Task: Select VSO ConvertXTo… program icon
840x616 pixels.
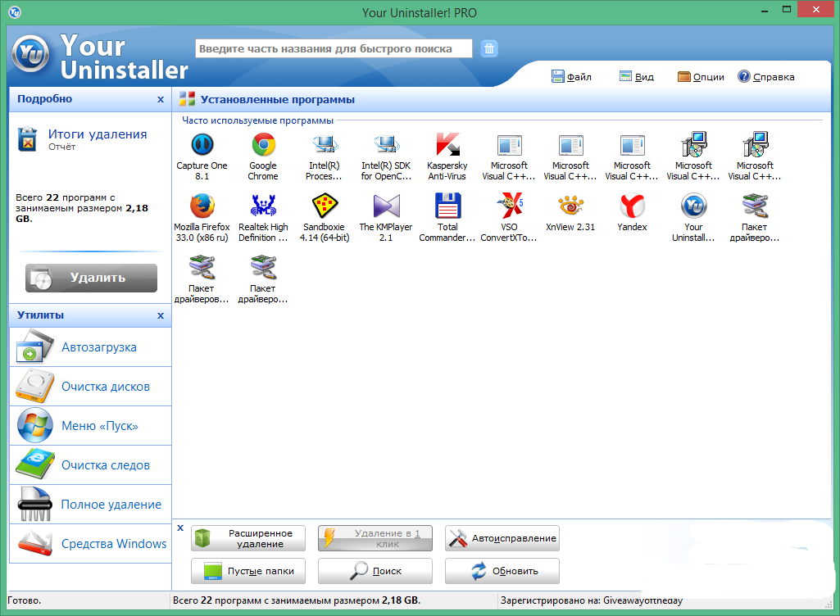Action: pyautogui.click(x=509, y=206)
